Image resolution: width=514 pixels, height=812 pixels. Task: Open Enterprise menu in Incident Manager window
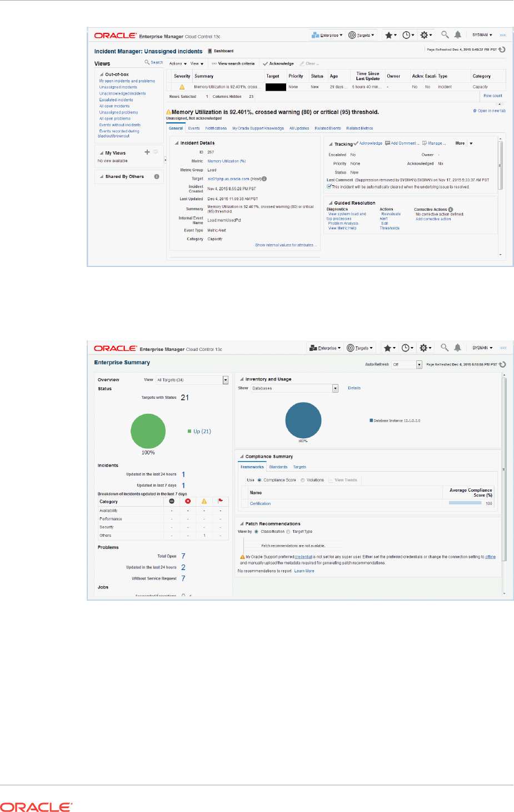[327, 35]
